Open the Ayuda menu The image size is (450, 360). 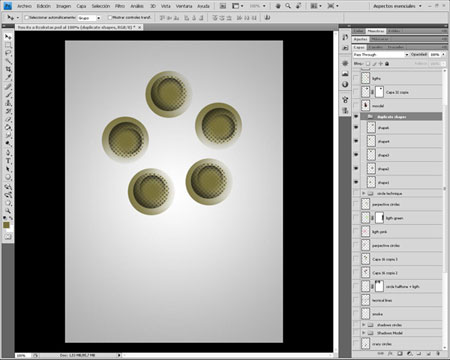click(x=203, y=6)
